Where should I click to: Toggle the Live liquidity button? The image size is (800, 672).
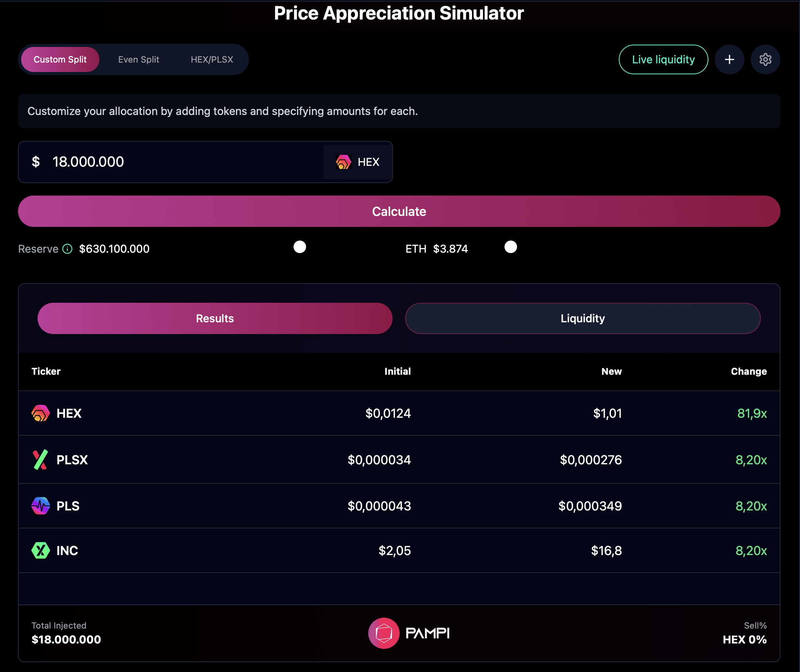tap(663, 59)
